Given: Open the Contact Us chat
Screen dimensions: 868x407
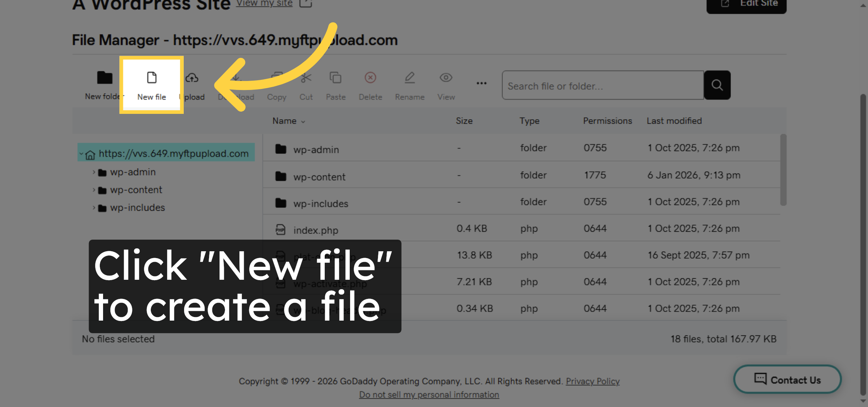Looking at the screenshot, I should coord(787,380).
